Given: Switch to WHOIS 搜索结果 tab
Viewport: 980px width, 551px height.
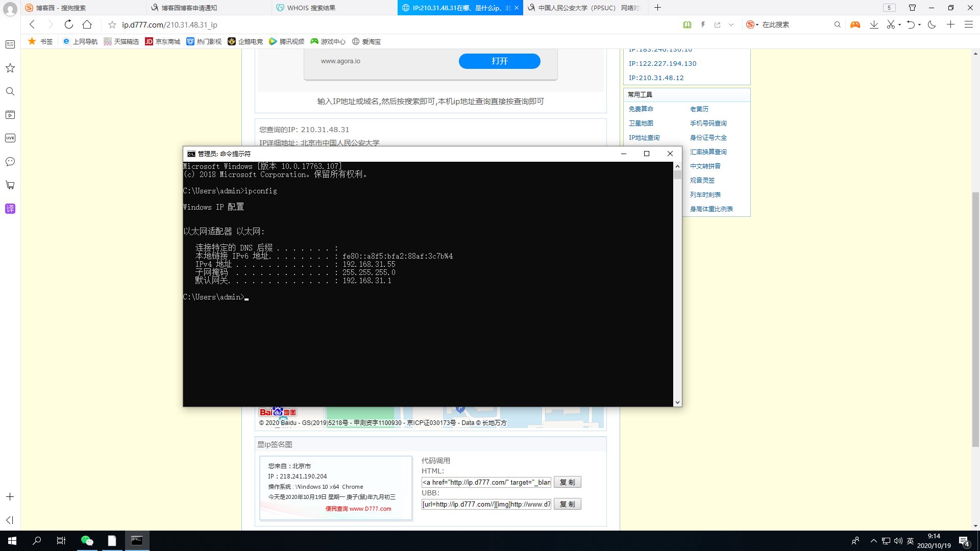Looking at the screenshot, I should coord(311,8).
